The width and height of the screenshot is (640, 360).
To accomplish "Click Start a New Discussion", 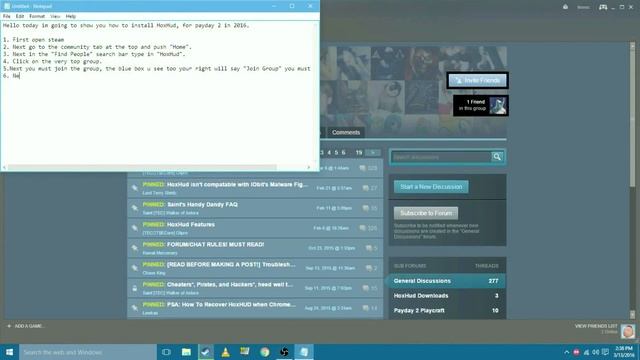I will (431, 187).
